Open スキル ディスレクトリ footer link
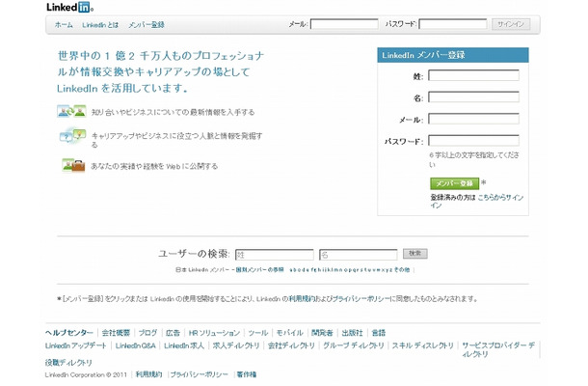This screenshot has width=588, height=386. 423,345
